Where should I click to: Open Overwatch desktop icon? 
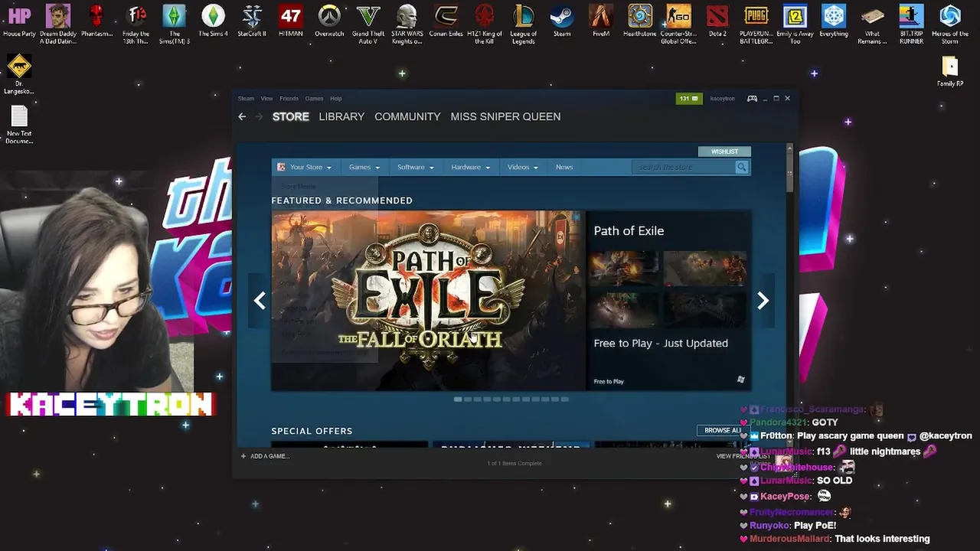(x=329, y=22)
